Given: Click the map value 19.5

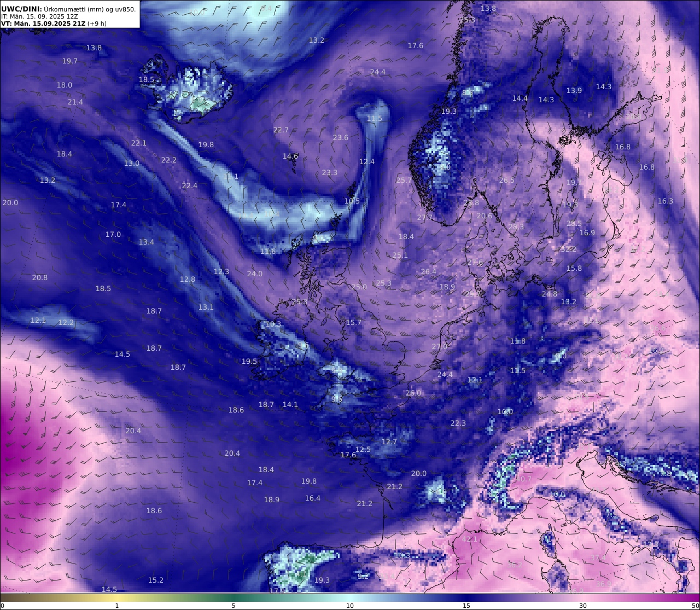Looking at the screenshot, I should (249, 362).
